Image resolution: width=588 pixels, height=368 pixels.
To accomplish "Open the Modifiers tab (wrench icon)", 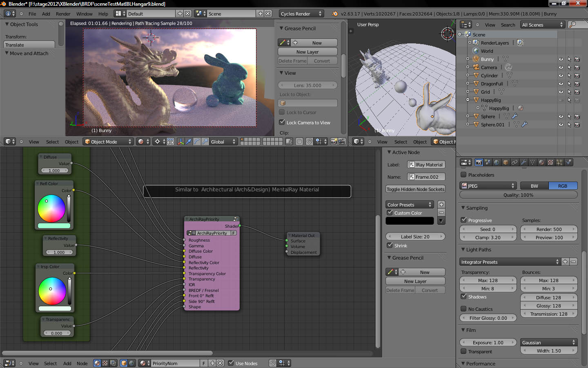I will pos(523,162).
